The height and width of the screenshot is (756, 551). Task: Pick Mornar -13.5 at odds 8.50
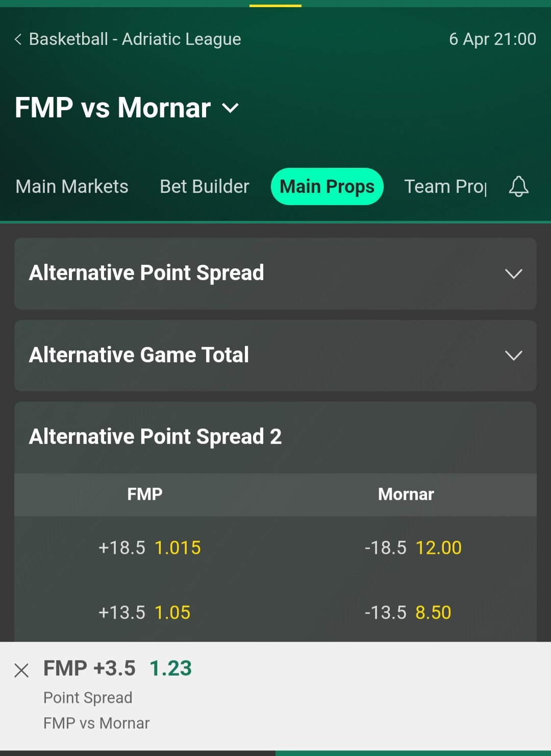pyautogui.click(x=408, y=612)
